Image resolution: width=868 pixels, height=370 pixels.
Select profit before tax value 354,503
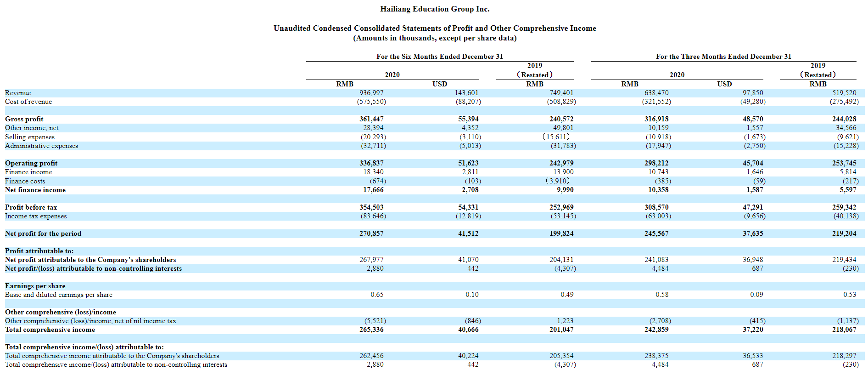(x=371, y=207)
